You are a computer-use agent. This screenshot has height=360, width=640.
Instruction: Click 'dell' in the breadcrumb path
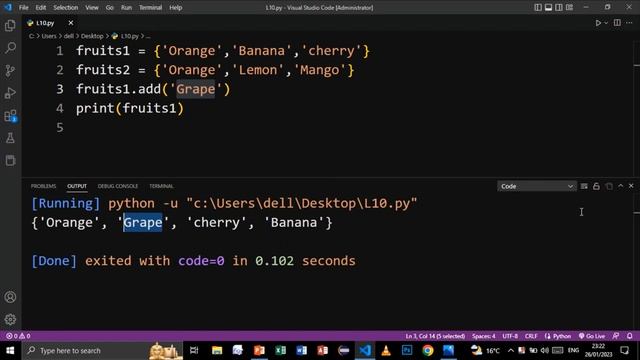coord(69,36)
